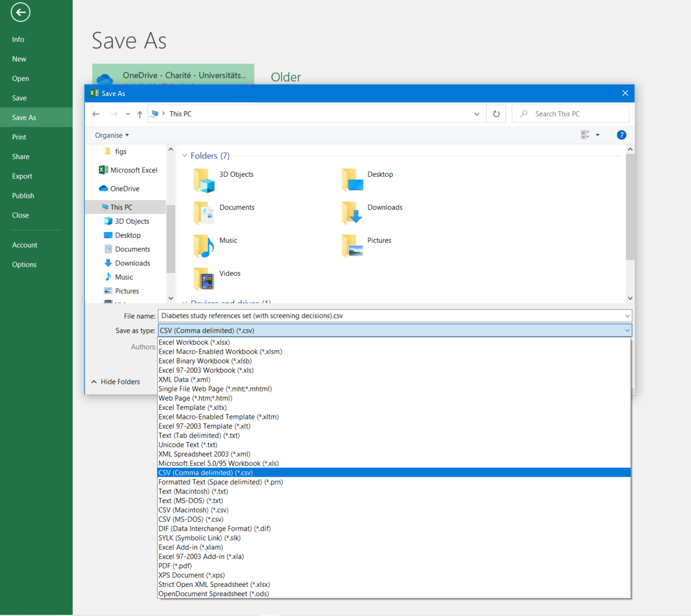Click the up one level arrow
Viewport: 691px width, 616px height.
139,113
